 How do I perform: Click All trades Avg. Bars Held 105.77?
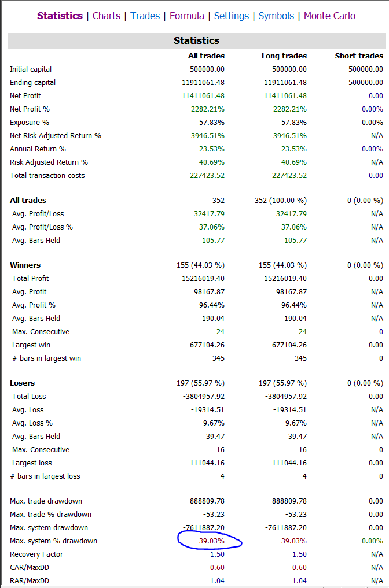(x=213, y=241)
